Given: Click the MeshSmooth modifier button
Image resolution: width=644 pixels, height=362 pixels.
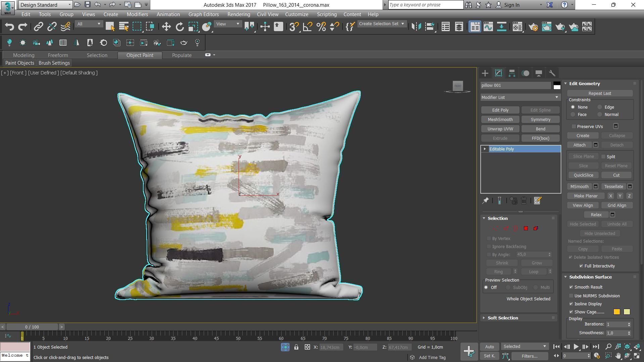Looking at the screenshot, I should tap(500, 120).
